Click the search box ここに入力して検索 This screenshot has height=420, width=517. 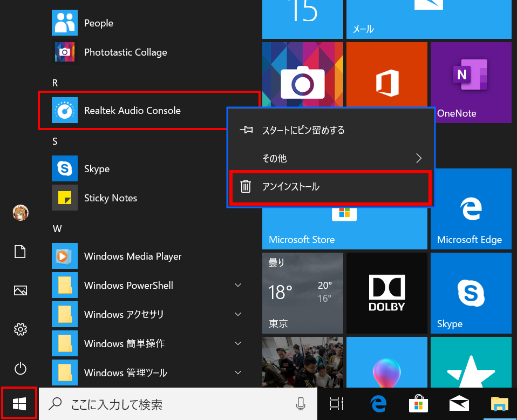point(178,404)
